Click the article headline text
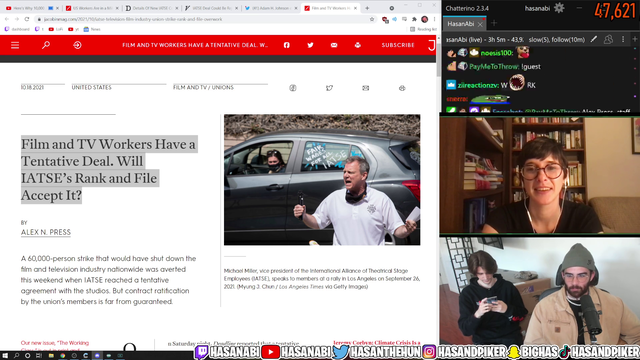Screen dimensions: 640x360 click(x=109, y=169)
